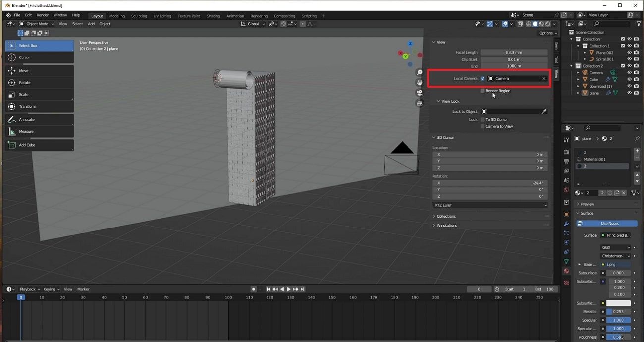Hide the Cube object in the outliner

point(630,80)
